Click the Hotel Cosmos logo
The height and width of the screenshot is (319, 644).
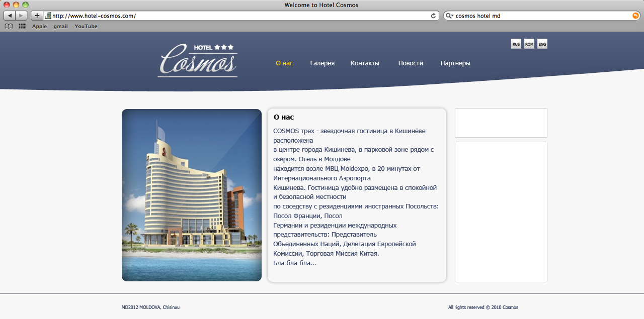(198, 61)
